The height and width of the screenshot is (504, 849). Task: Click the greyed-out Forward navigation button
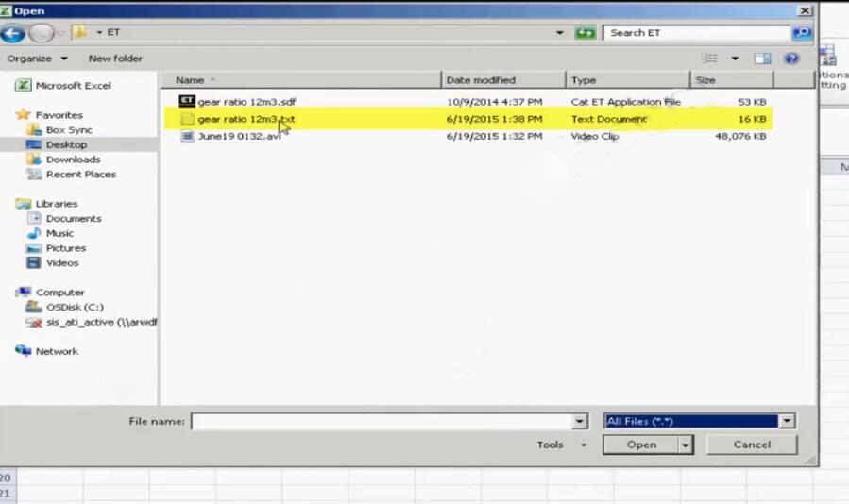pos(42,34)
